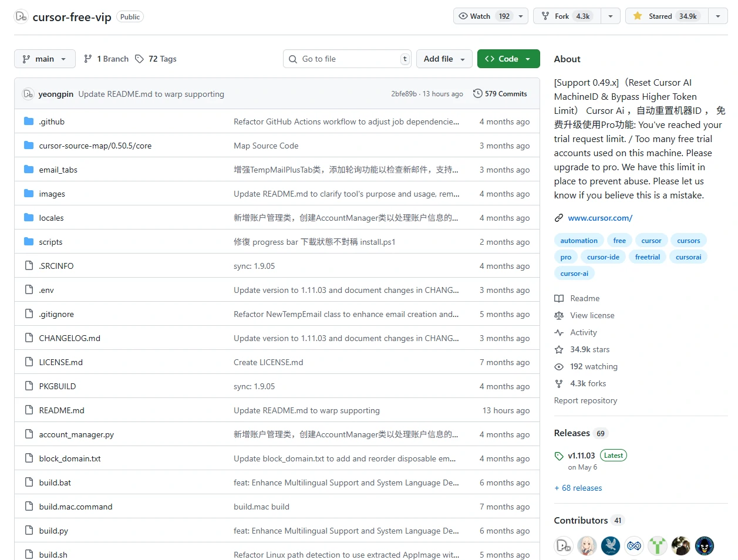Select the cursorai topic tag
Screen dimensions: 738x560
click(688, 257)
